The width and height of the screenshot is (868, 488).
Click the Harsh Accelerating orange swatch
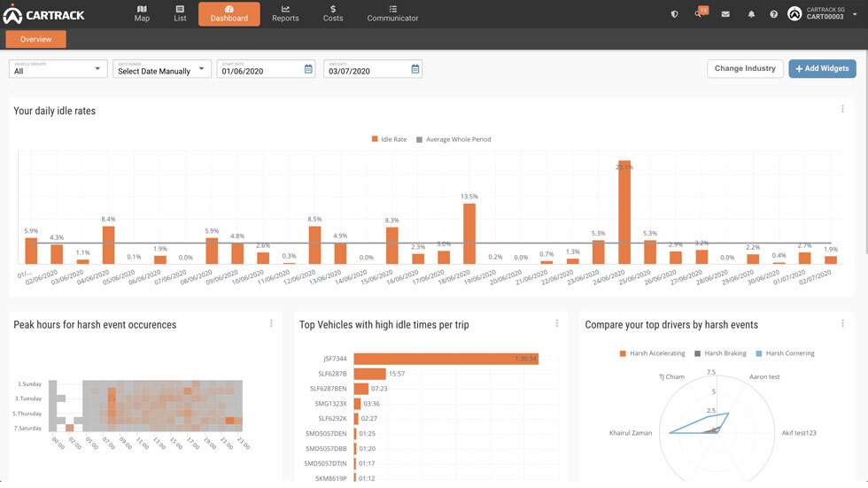624,353
